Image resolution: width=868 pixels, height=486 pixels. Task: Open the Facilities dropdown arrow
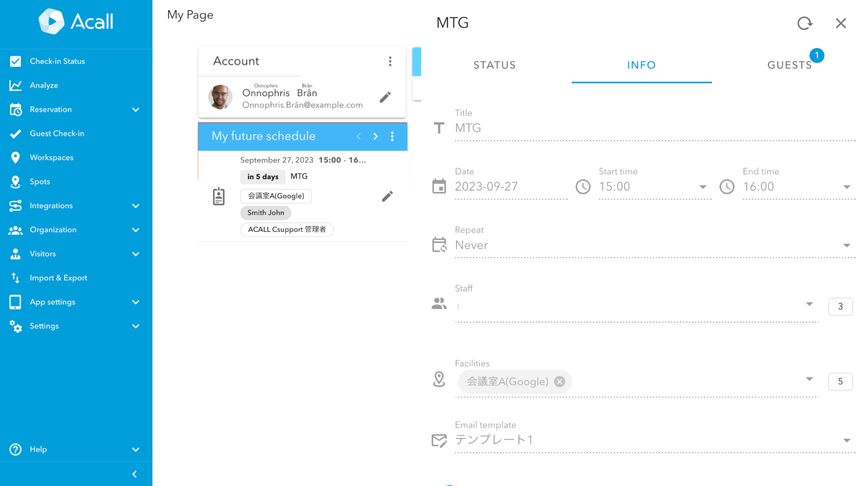[809, 379]
